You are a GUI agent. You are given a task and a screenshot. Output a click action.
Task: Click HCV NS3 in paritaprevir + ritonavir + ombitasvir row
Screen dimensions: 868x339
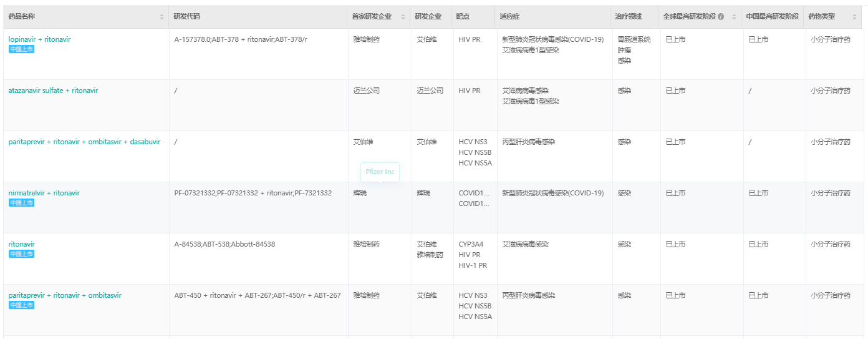[x=473, y=295]
